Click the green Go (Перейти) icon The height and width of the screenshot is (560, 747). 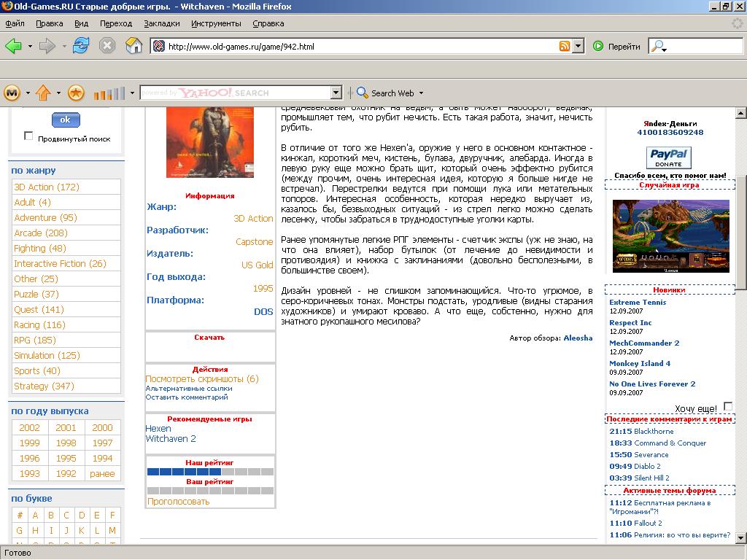click(x=598, y=46)
